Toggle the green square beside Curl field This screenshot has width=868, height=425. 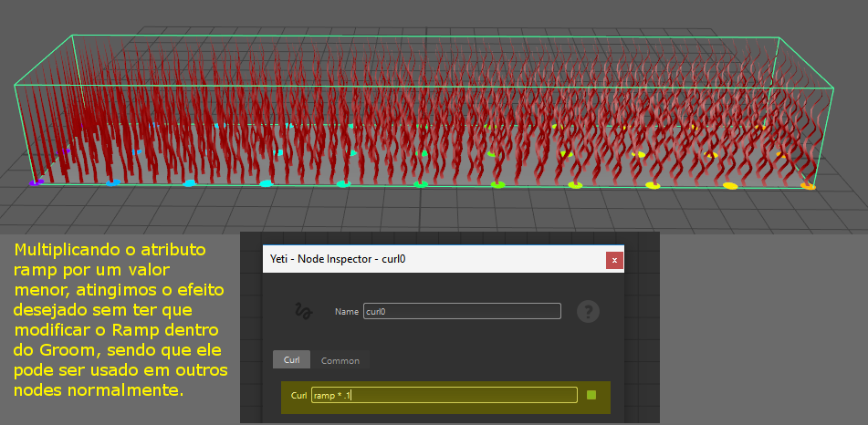coord(591,395)
